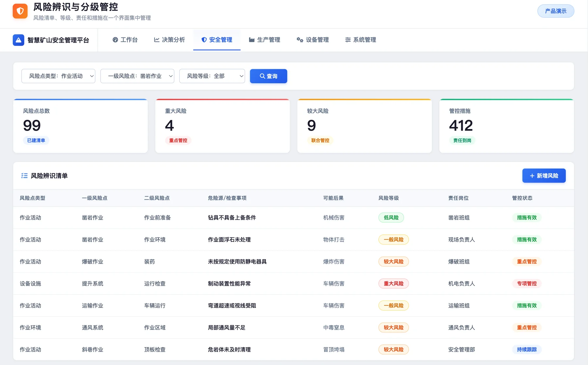Click the 生产管理 factory icon
Viewport: 588px width, 365px height.
252,40
